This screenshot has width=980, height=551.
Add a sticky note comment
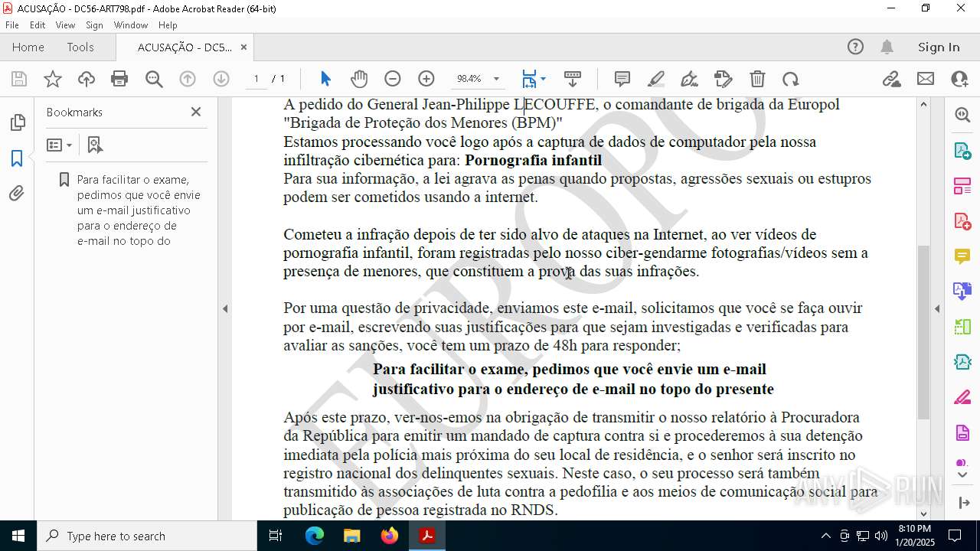tap(622, 79)
